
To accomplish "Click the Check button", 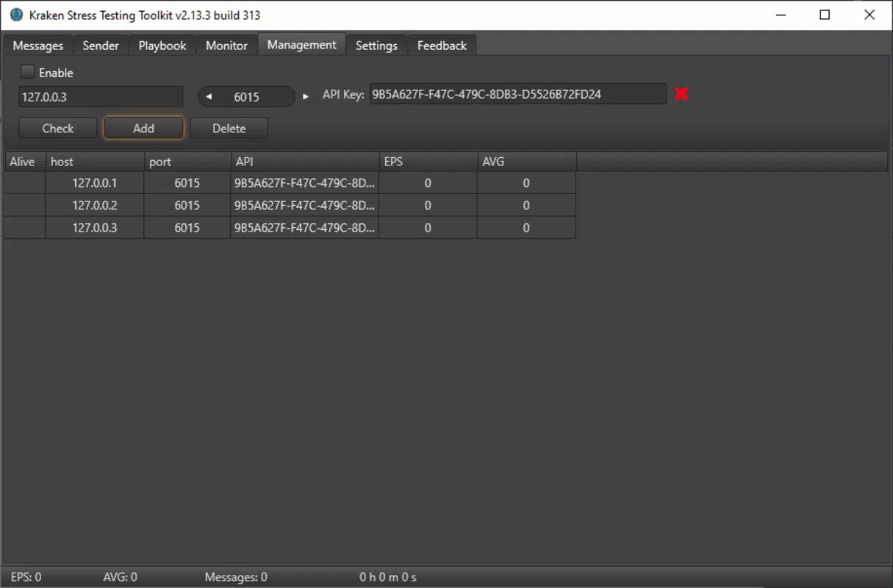I will (58, 128).
